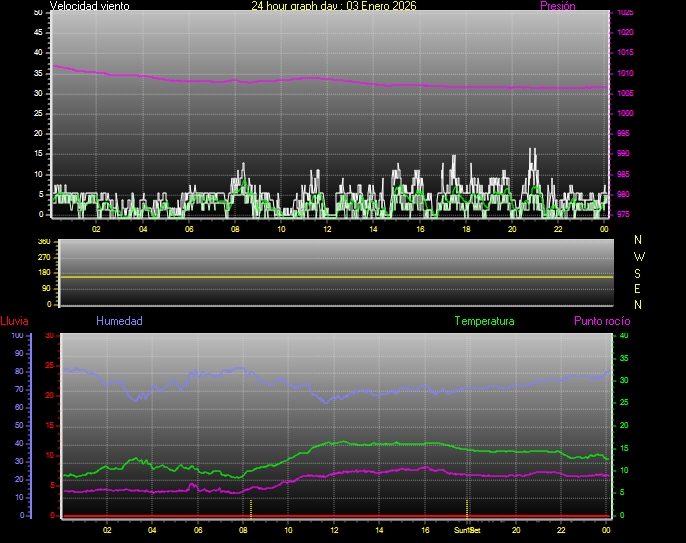The image size is (686, 543).
Task: Click the "Presión" legend label
Action: (x=558, y=6)
